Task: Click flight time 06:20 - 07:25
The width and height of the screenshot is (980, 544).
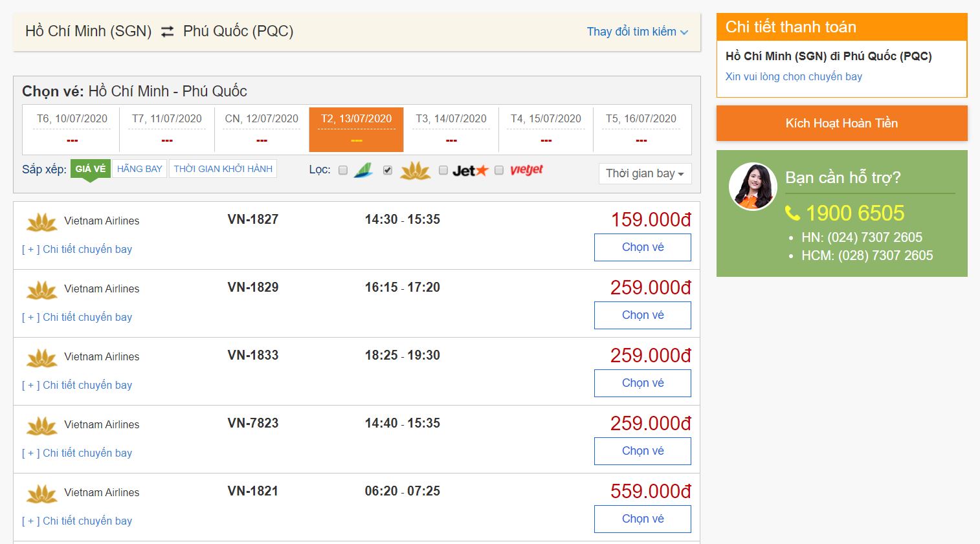Action: pos(403,491)
